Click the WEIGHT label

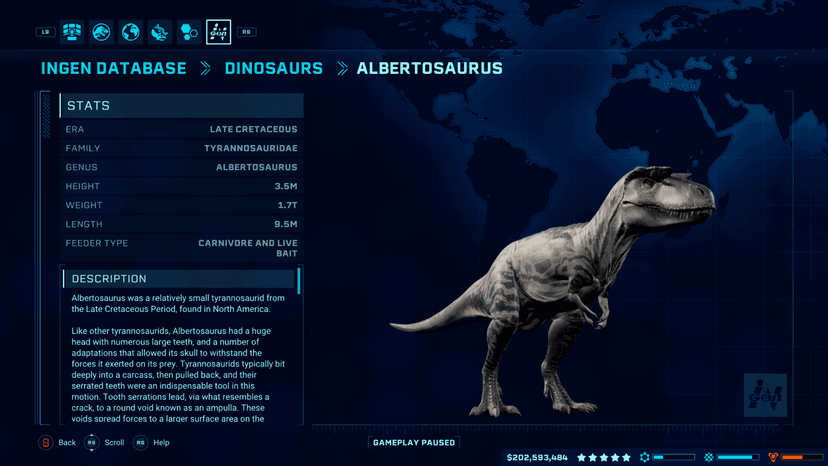click(x=83, y=206)
